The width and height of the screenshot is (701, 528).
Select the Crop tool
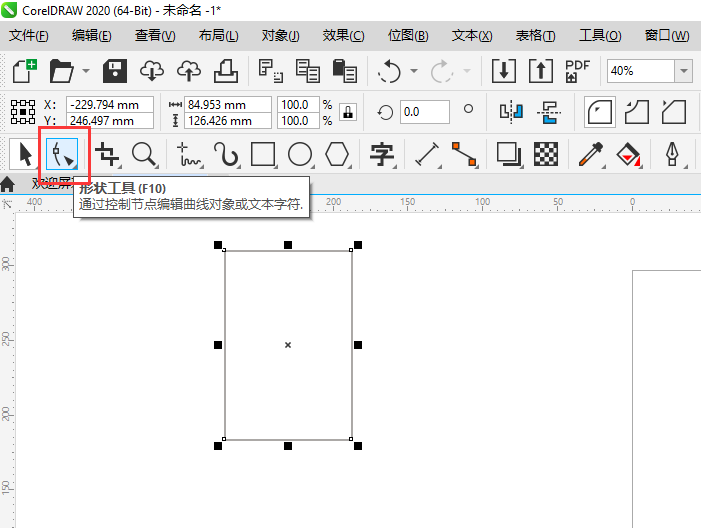[x=107, y=154]
